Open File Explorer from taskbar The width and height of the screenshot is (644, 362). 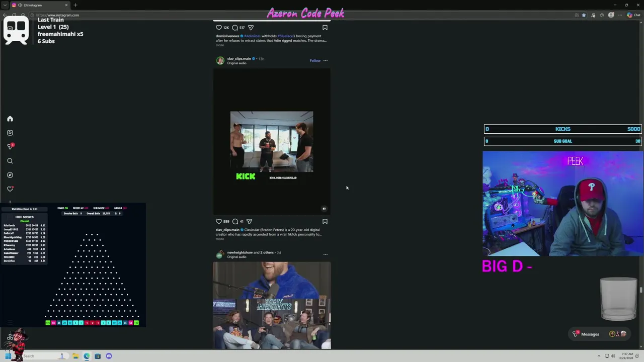click(x=75, y=356)
